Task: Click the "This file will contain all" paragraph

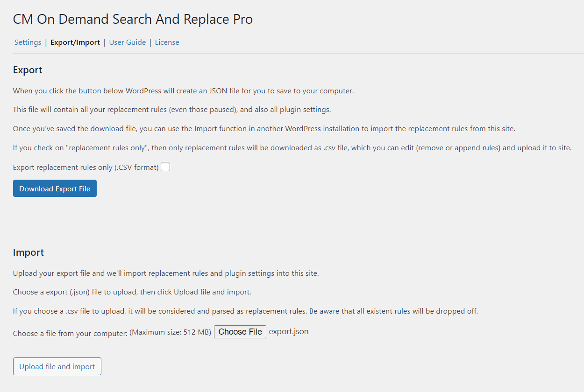Action: (171, 110)
